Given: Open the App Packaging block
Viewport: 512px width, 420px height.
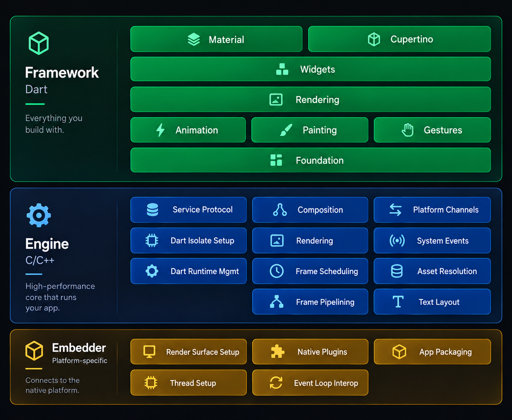Looking at the screenshot, I should click(x=432, y=351).
